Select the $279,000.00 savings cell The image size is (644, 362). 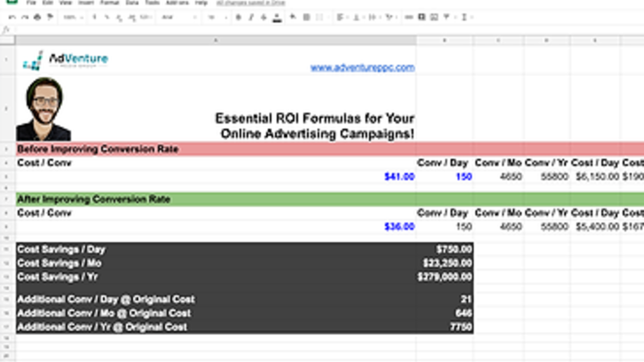pos(445,277)
